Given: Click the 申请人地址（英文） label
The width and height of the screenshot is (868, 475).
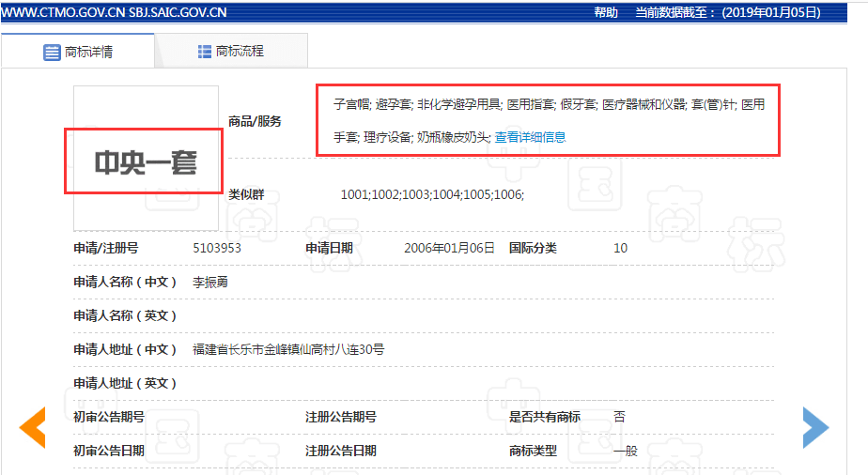Looking at the screenshot, I should [x=125, y=383].
